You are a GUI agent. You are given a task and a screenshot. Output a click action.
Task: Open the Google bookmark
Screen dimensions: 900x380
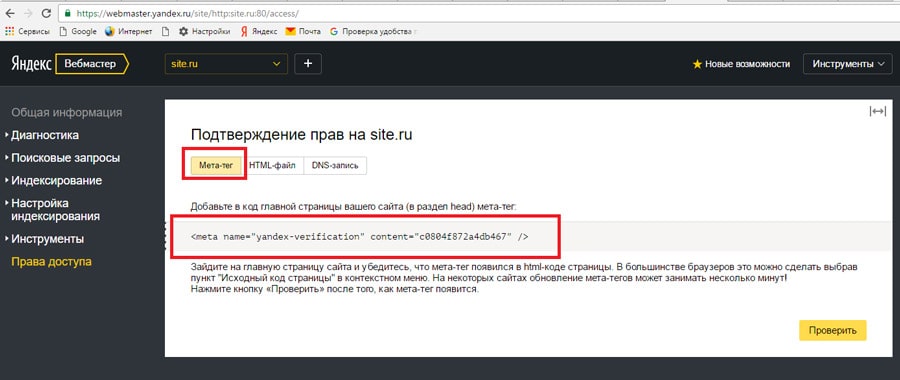[x=78, y=32]
